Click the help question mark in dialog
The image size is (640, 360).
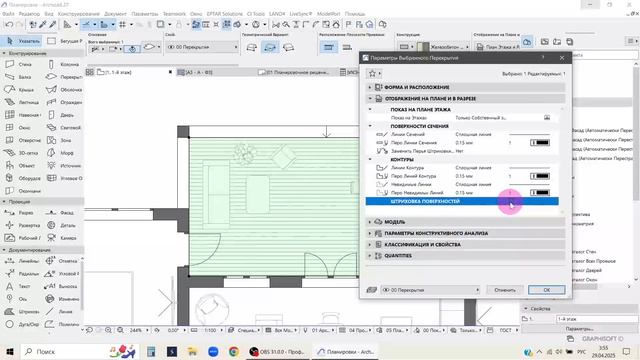[x=543, y=58]
